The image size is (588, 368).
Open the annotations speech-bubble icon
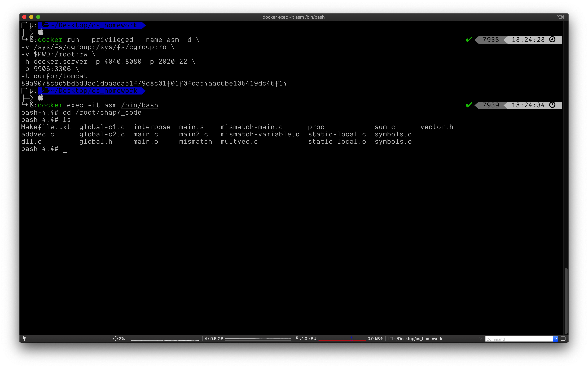563,339
